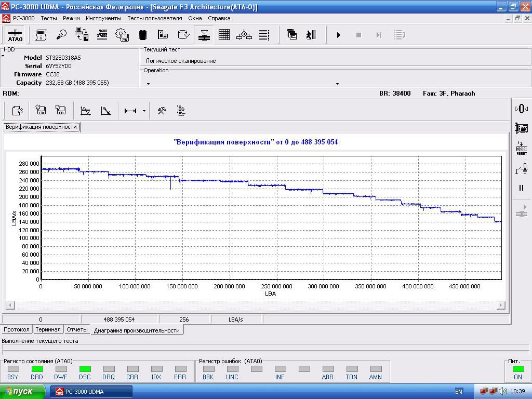Image resolution: width=532 pixels, height=399 pixels.
Task: Click the ATA0 port selection icon
Action: pyautogui.click(x=15, y=35)
